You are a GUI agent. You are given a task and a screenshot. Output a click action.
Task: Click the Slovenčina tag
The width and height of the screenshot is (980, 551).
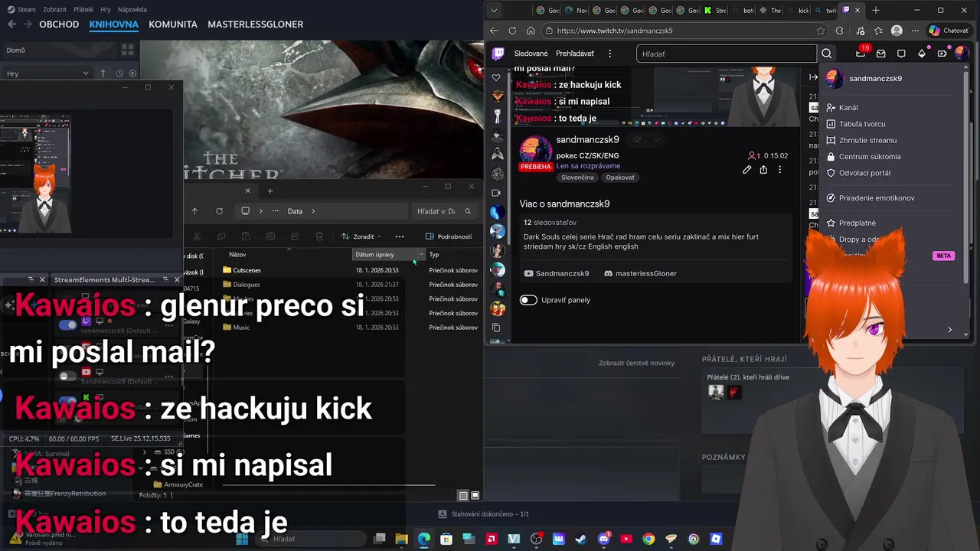click(577, 178)
